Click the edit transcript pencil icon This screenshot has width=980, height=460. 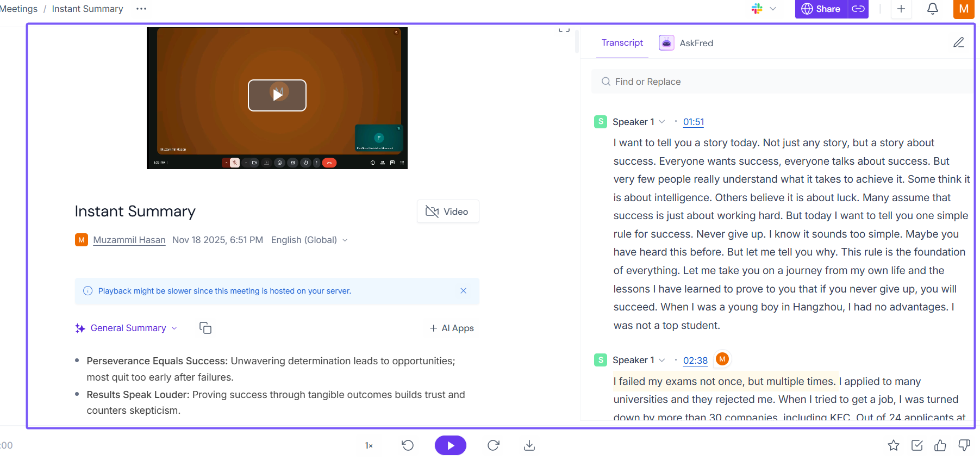[x=958, y=42]
